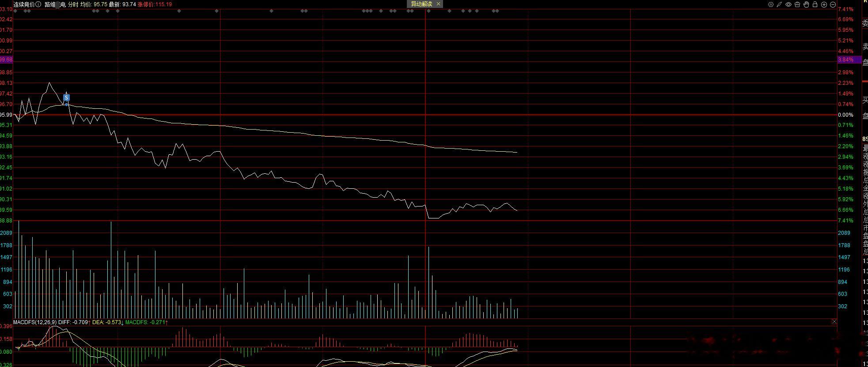Zoom out with the minus icon

833,4
